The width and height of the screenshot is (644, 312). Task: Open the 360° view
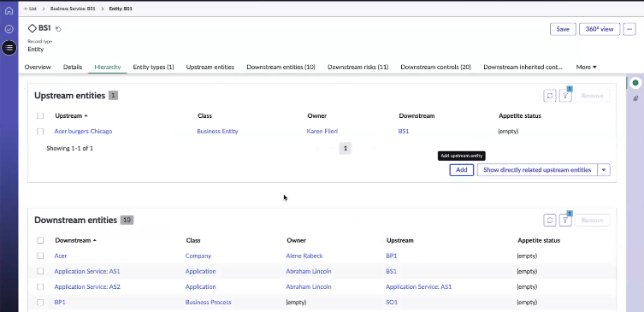tap(600, 29)
